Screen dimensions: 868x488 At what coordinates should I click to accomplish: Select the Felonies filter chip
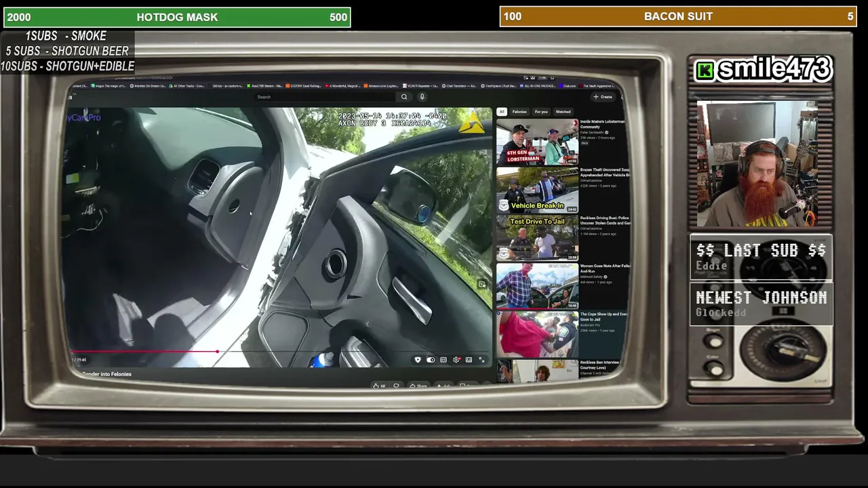519,112
